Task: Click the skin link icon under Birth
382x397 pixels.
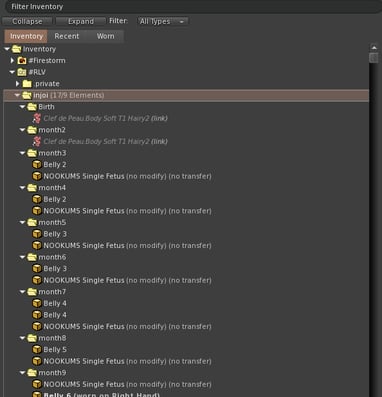Action: [x=37, y=118]
